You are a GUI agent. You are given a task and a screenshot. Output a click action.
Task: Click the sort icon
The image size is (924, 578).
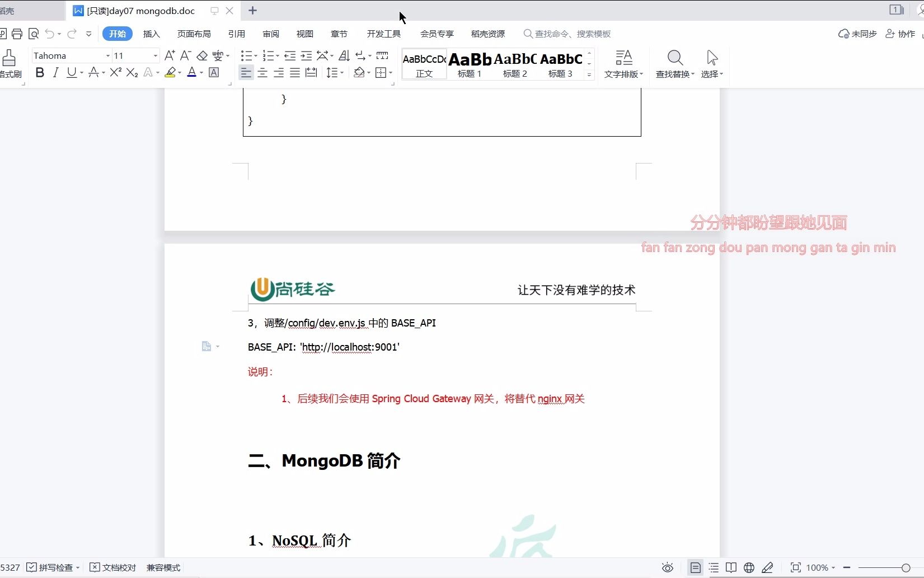(344, 55)
